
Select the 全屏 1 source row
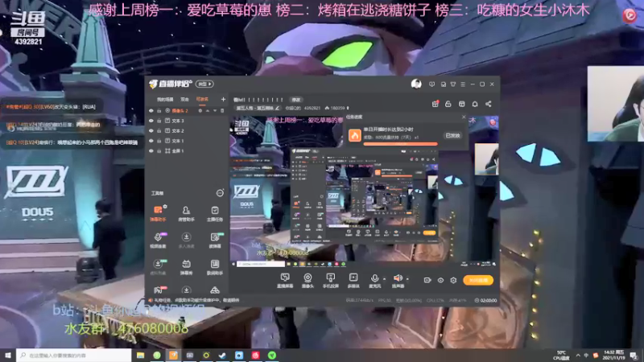coord(187,151)
